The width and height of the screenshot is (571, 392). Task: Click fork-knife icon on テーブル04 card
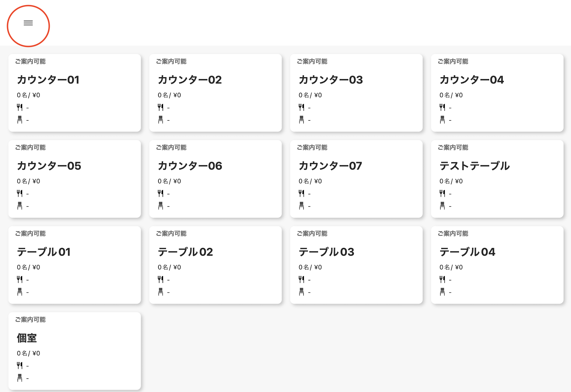pyautogui.click(x=442, y=279)
